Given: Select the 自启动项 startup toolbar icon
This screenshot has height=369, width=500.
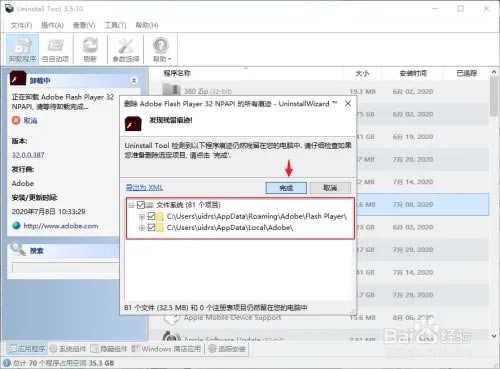Looking at the screenshot, I should (x=55, y=49).
